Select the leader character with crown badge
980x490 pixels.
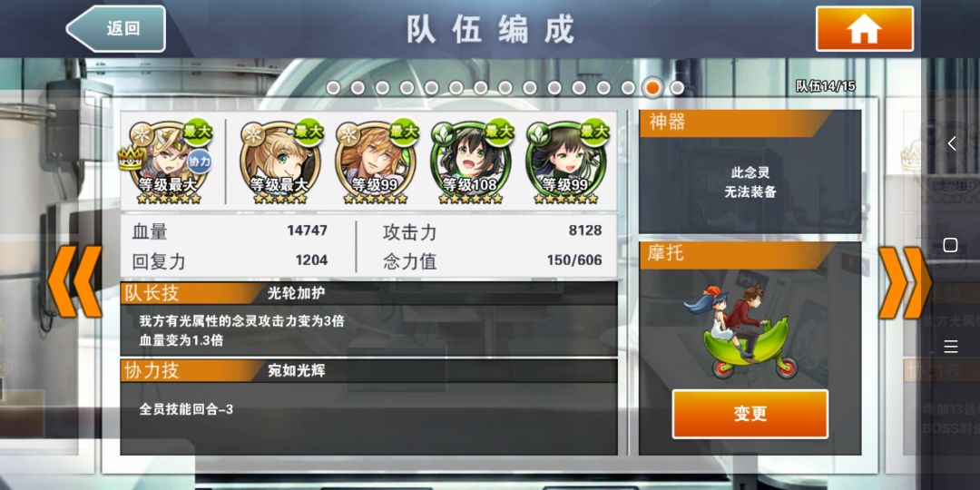[x=168, y=160]
